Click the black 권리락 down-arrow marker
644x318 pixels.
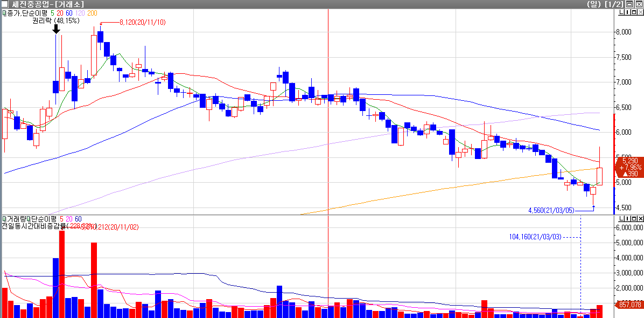pyautogui.click(x=56, y=29)
